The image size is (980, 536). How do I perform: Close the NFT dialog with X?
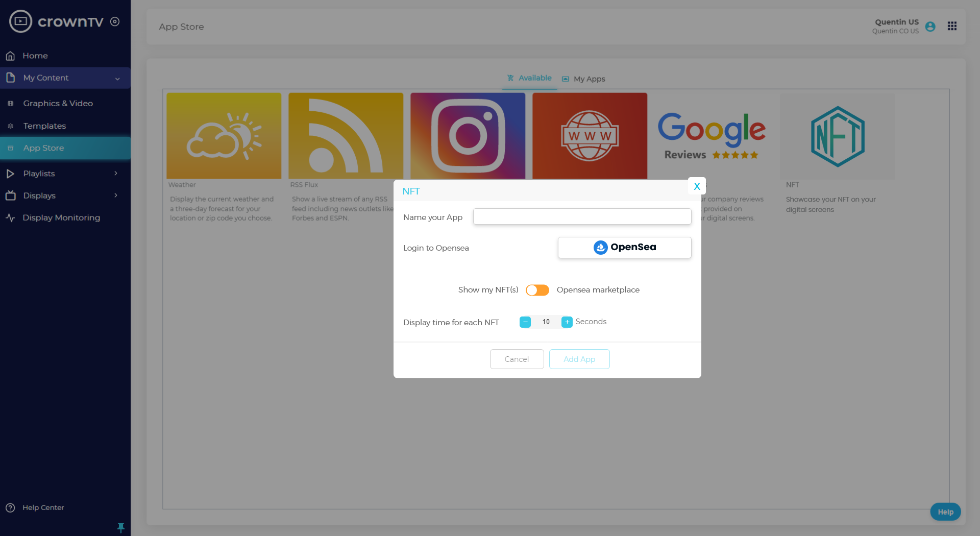pyautogui.click(x=697, y=186)
